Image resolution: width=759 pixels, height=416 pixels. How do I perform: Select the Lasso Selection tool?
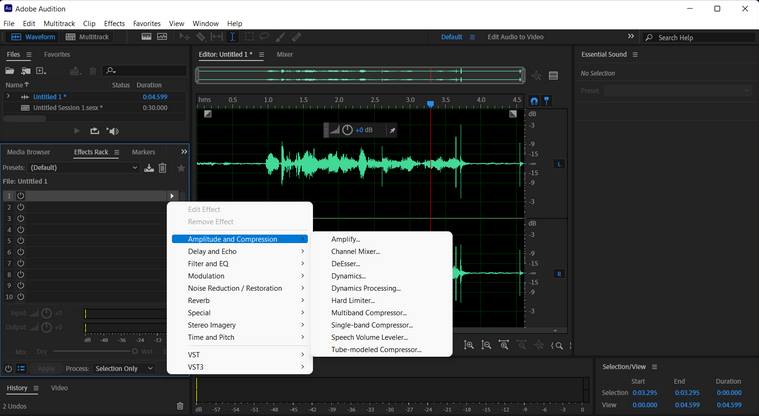point(264,37)
